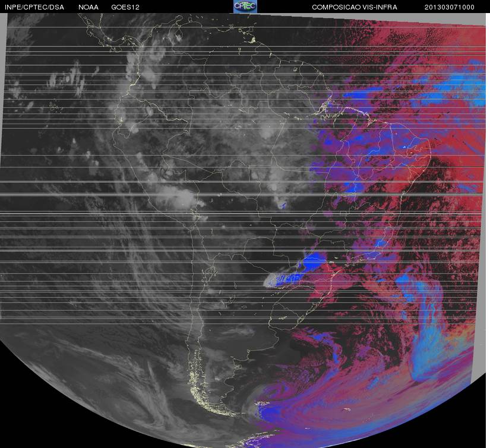Click the COMPOSICAO VIS-INFRA title text
Screen dimensions: 490x448
355,7
